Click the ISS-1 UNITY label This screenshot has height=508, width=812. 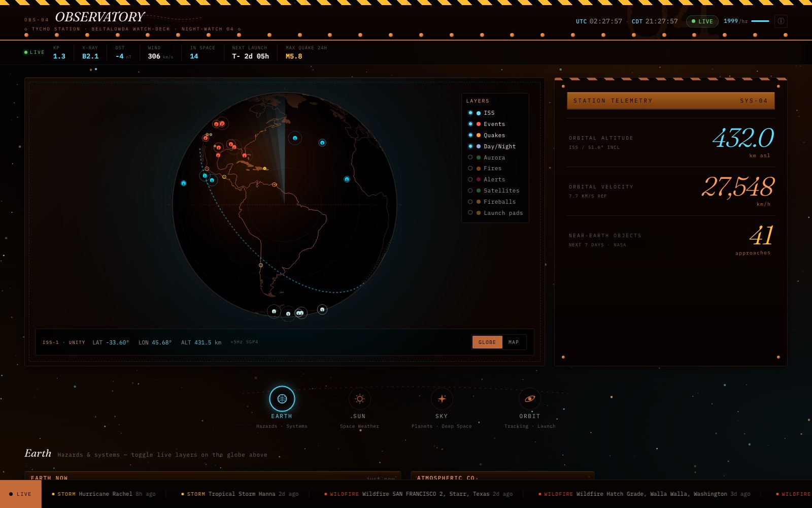64,342
